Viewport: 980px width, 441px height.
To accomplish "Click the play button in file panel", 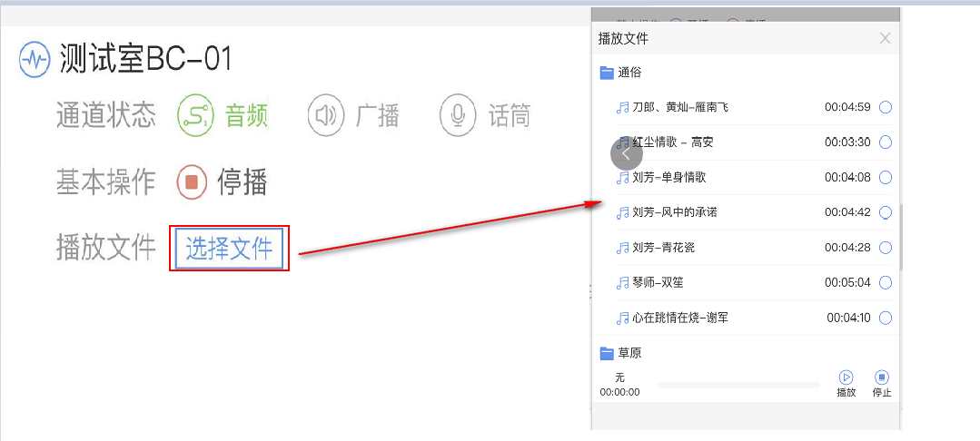I will coord(846,377).
